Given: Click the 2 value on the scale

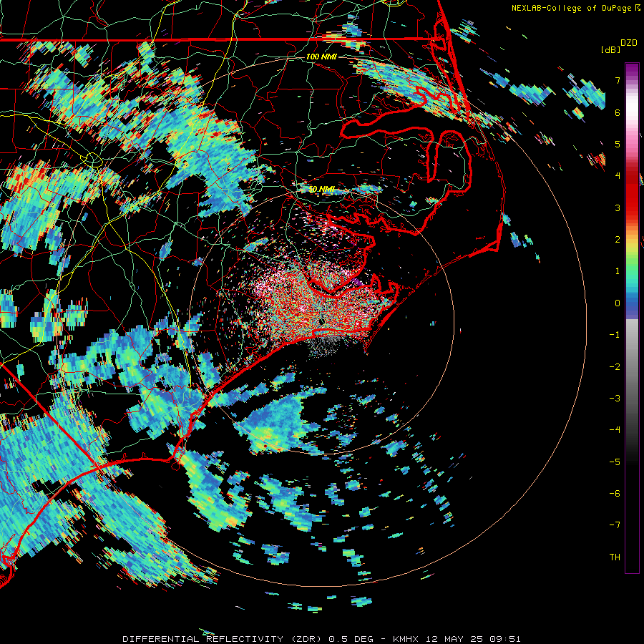Looking at the screenshot, I should [618, 240].
